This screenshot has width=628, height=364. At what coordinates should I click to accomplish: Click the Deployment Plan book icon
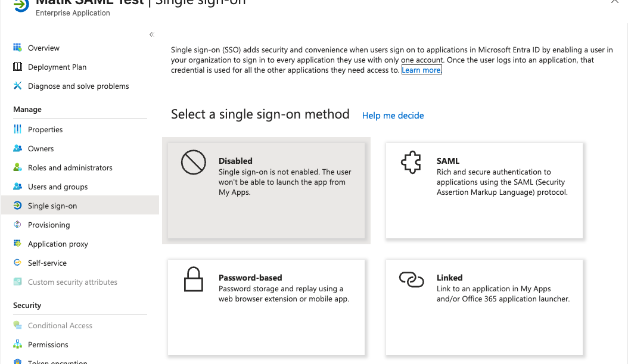click(x=18, y=67)
